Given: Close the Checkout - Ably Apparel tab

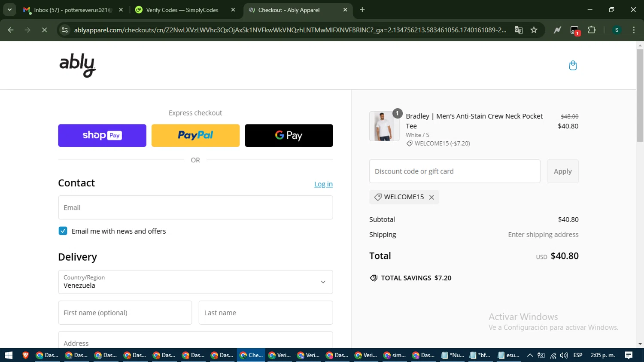Looking at the screenshot, I should tap(345, 10).
